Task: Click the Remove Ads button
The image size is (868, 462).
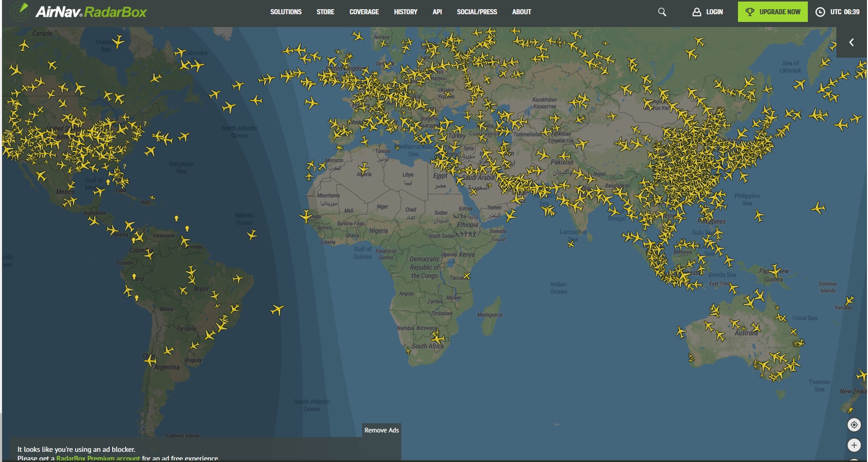Action: click(x=381, y=430)
